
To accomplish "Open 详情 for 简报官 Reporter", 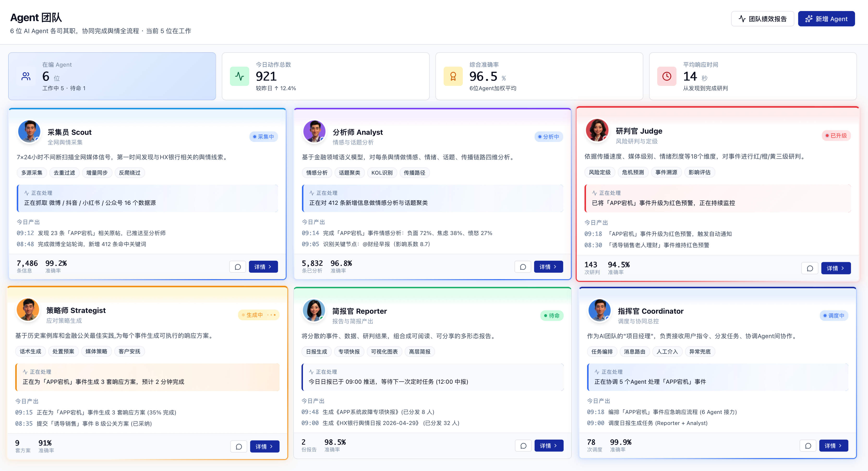I will 549,446.
